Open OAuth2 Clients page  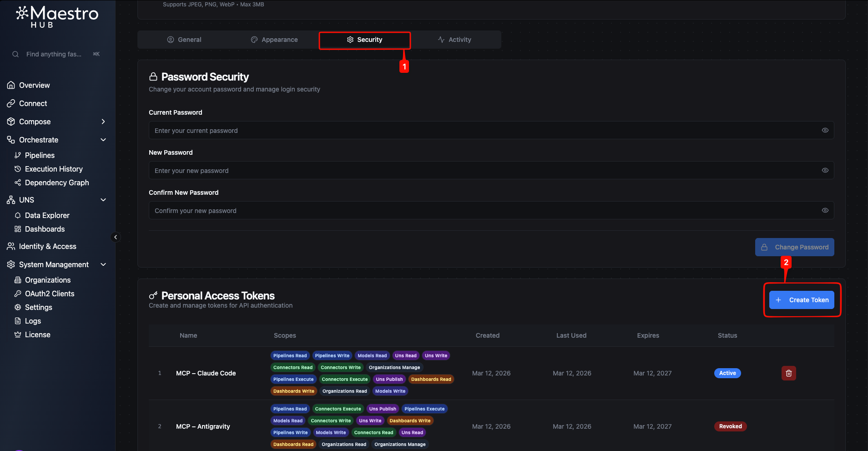[49, 294]
